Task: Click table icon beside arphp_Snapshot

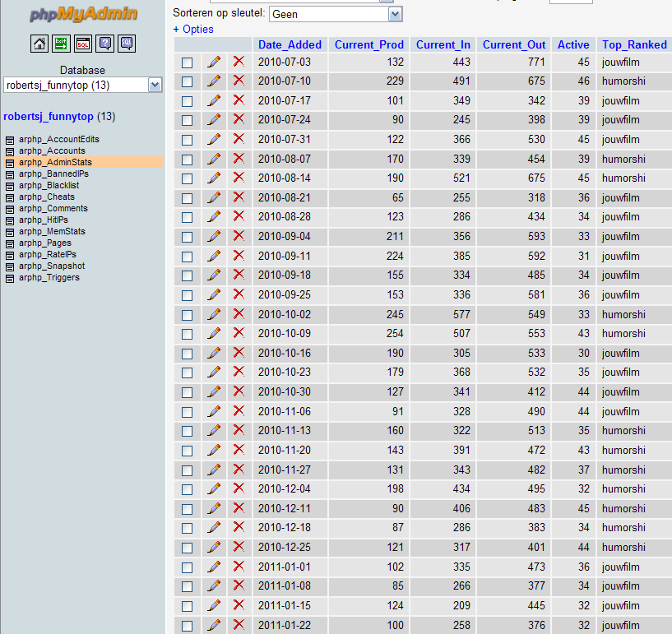Action: [10, 267]
